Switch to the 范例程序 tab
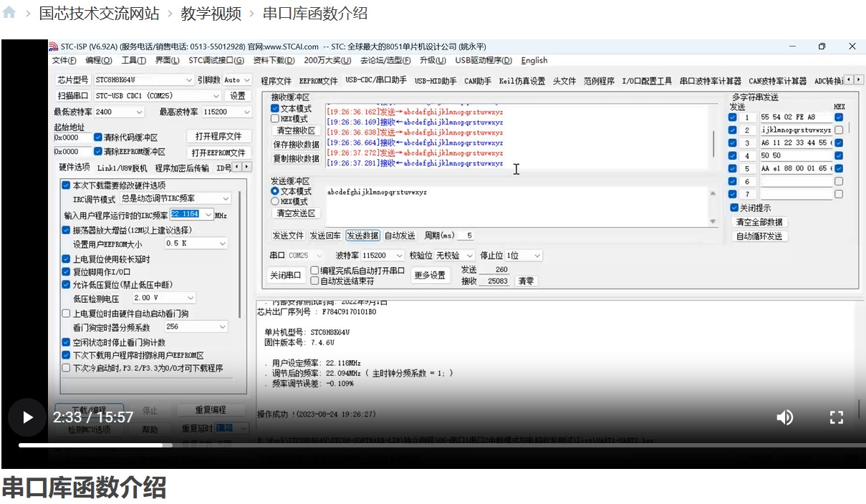The width and height of the screenshot is (866, 504). coord(599,81)
